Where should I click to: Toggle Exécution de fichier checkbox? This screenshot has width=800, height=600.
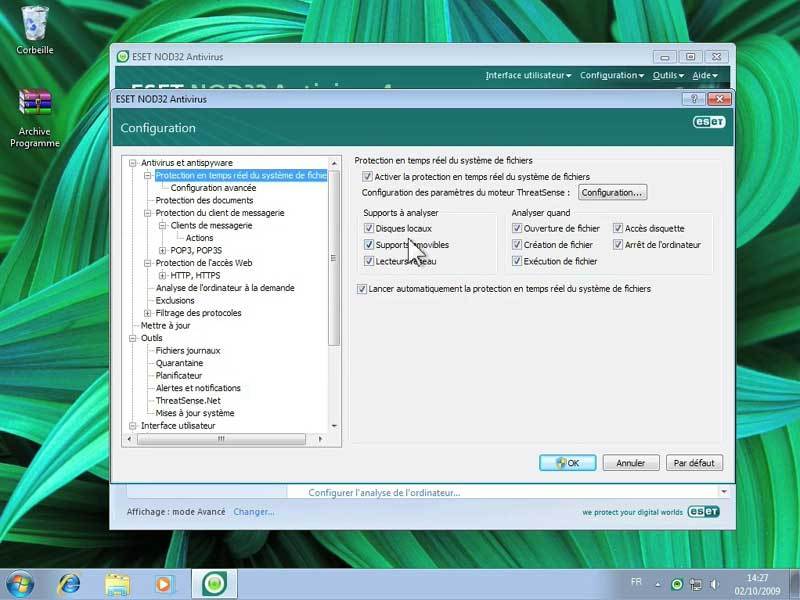click(x=517, y=261)
